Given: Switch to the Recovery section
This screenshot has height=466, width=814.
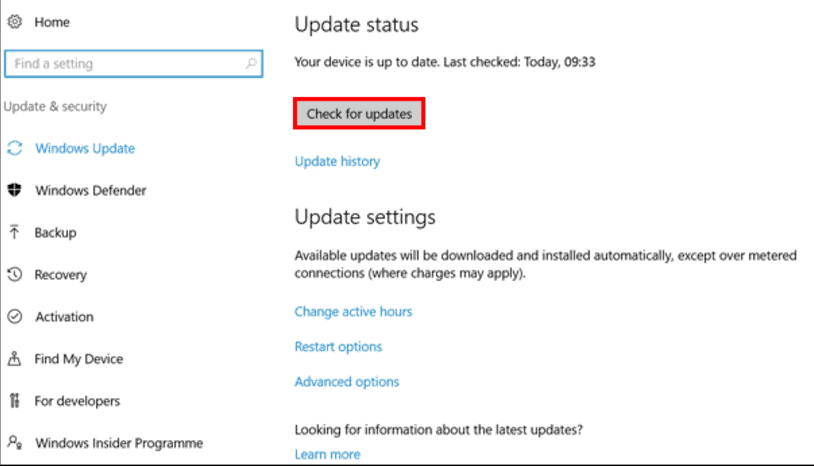Looking at the screenshot, I should pyautogui.click(x=61, y=275).
